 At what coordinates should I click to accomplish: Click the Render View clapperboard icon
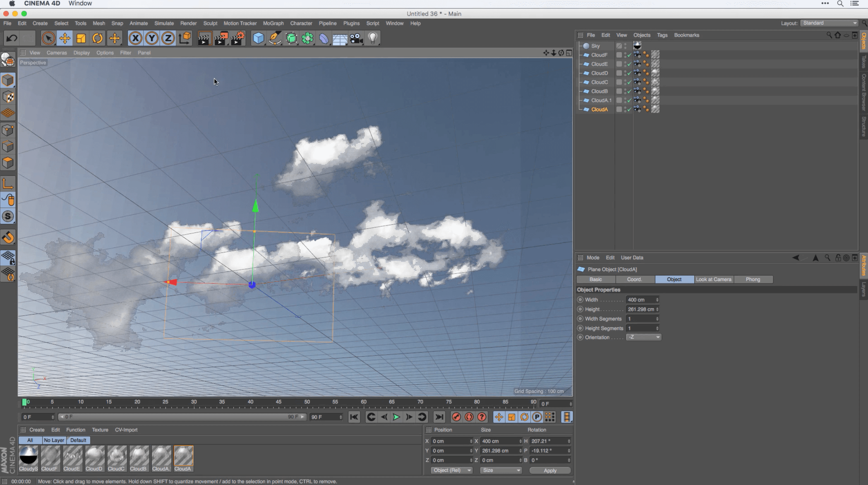[x=204, y=38]
